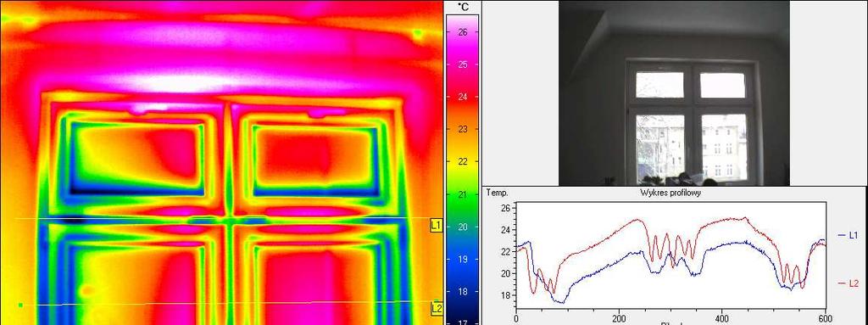Click the blue L1 legend entry

848,236
